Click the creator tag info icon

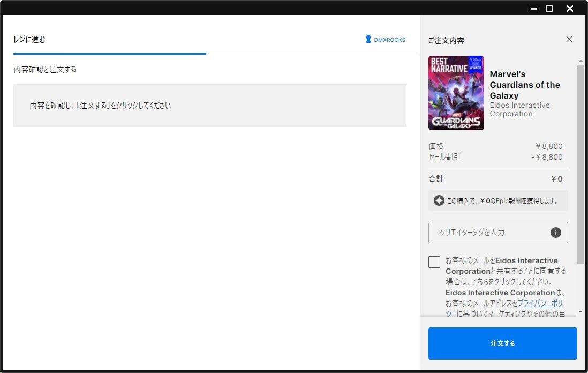tap(555, 233)
